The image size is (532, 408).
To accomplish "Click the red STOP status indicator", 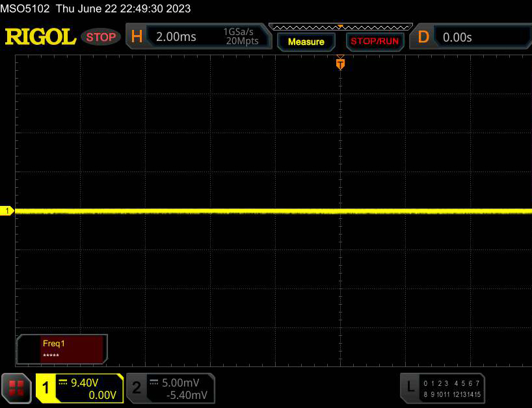I will pos(101,37).
